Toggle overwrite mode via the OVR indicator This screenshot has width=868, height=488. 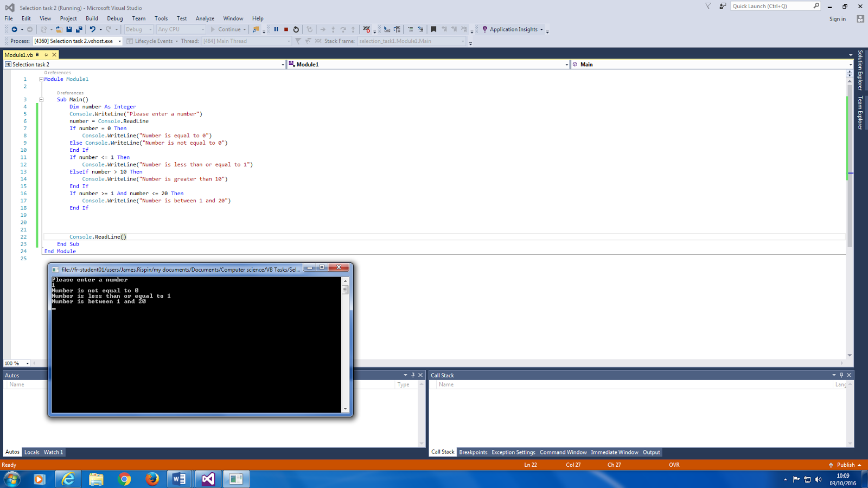tap(674, 465)
